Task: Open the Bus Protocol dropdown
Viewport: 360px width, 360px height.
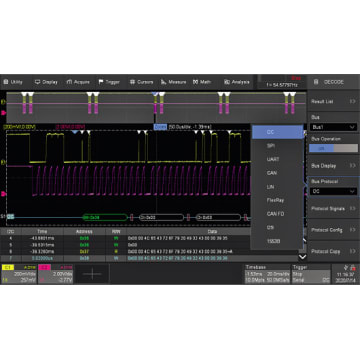Action: coord(333,191)
